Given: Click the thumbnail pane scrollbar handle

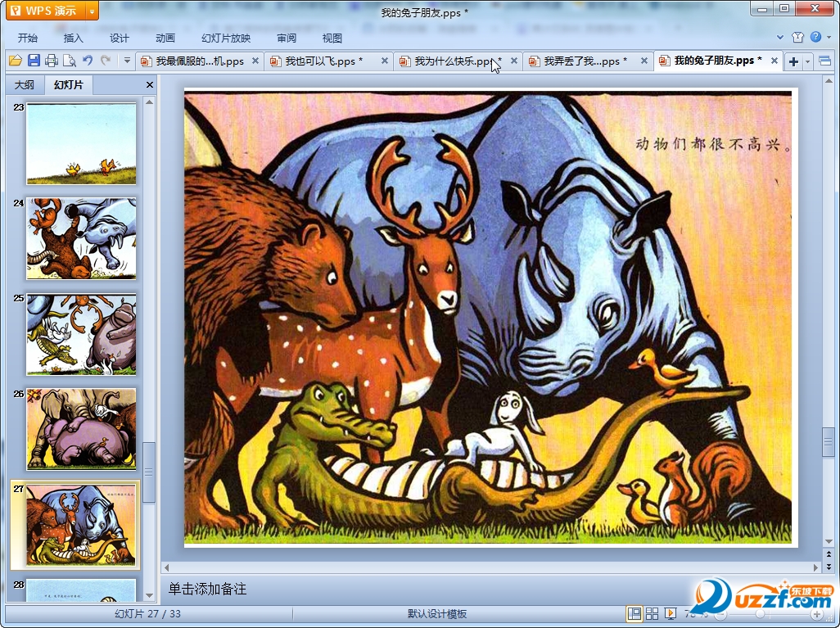Looking at the screenshot, I should (x=149, y=472).
